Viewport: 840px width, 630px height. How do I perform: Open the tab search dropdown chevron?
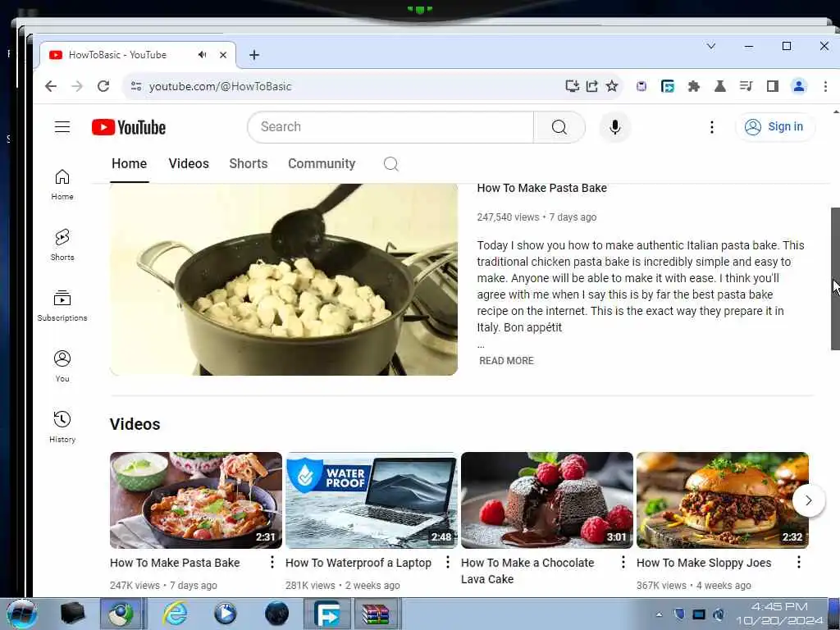coord(711,46)
